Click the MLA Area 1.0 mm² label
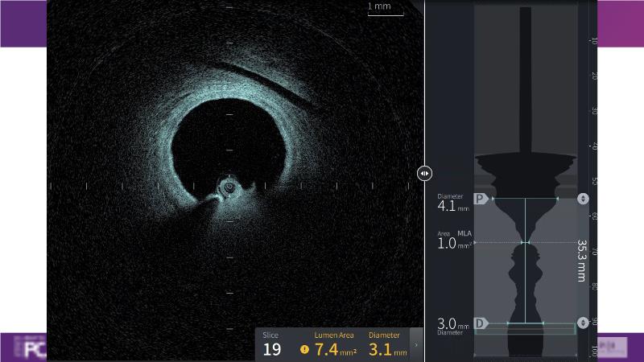Screen dimensions: 644x362 (x=452, y=242)
